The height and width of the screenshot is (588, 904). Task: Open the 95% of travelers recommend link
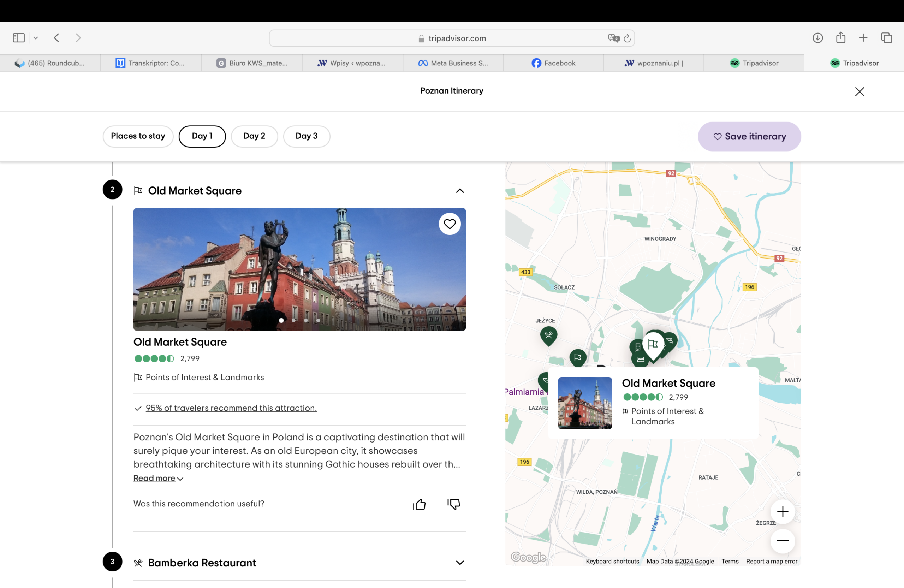pyautogui.click(x=231, y=408)
